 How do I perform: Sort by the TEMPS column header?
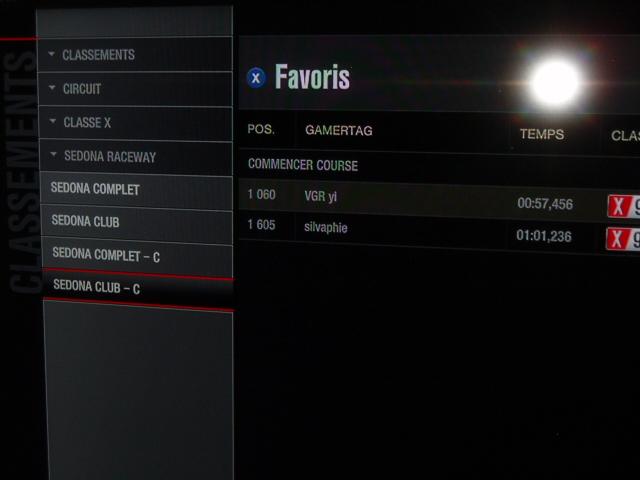[x=542, y=134]
